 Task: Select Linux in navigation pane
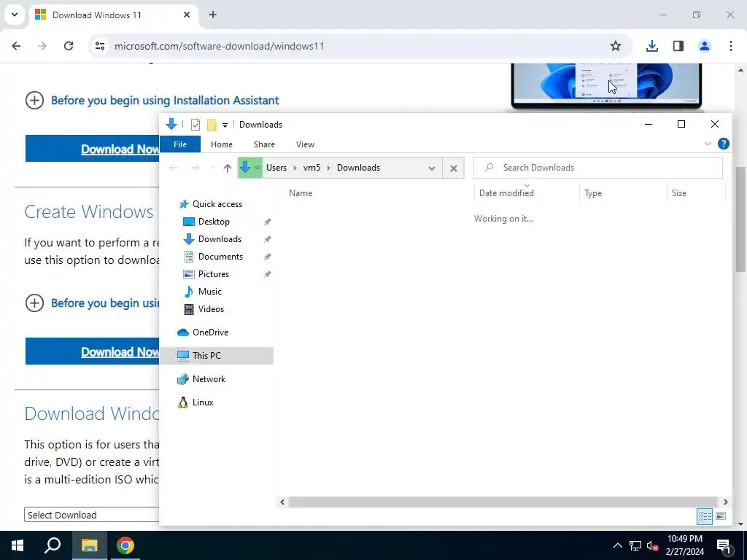point(203,402)
